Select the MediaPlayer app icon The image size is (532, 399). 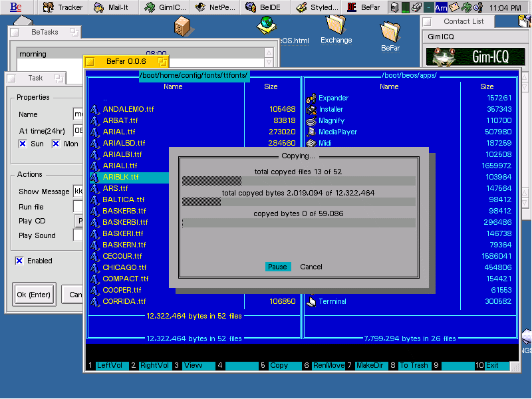pos(311,132)
